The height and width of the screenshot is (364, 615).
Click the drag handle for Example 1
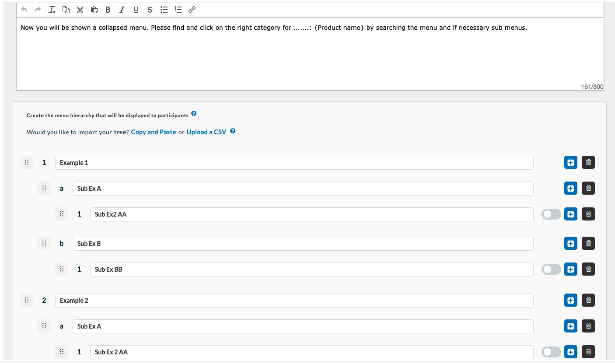(27, 163)
